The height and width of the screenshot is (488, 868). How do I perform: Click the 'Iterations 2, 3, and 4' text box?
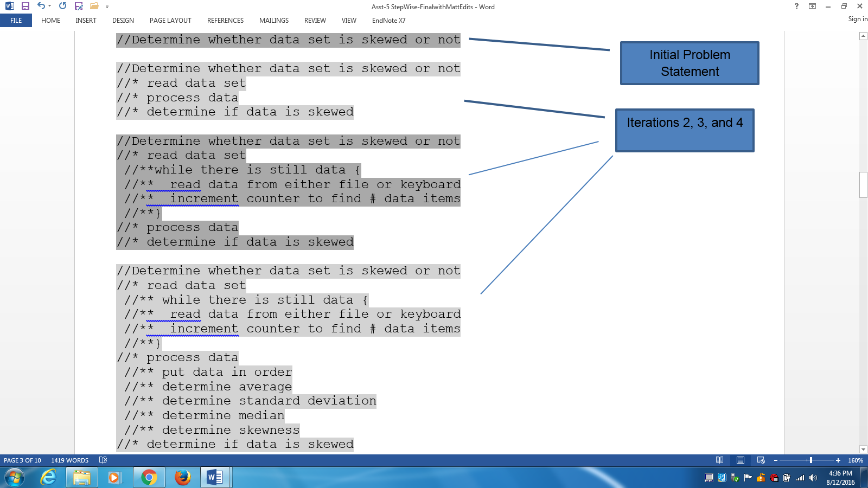(685, 130)
